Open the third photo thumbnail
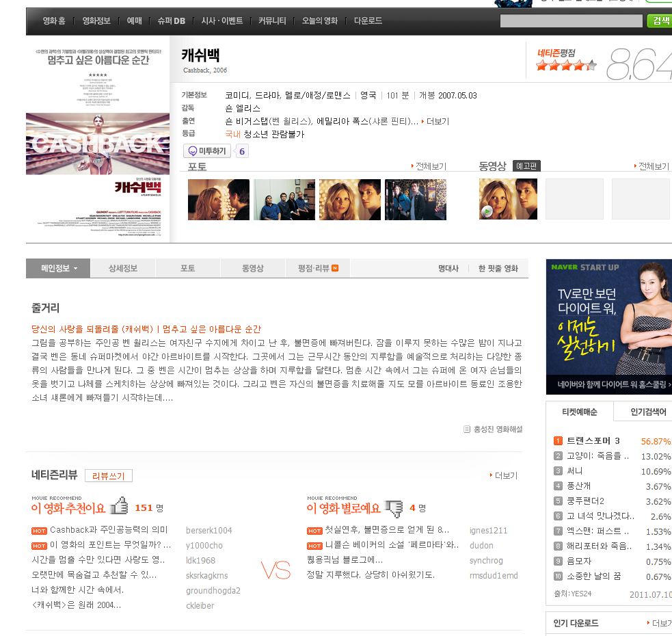Image resolution: width=672 pixels, height=636 pixels. click(x=350, y=200)
